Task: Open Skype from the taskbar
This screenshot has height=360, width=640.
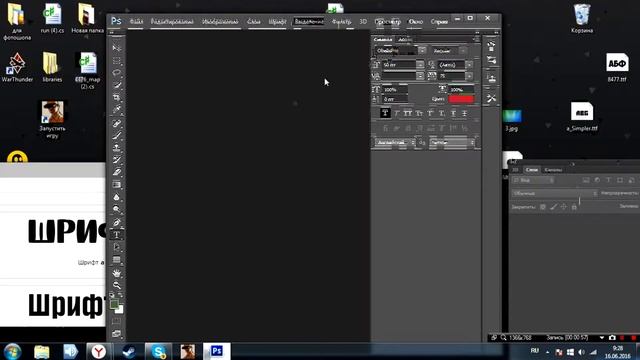Action: 158,351
